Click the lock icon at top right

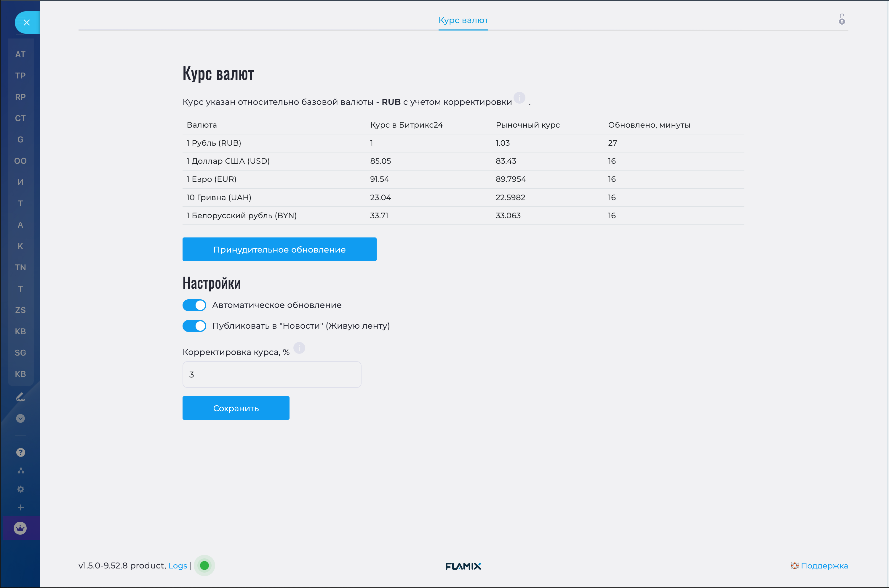coord(842,20)
